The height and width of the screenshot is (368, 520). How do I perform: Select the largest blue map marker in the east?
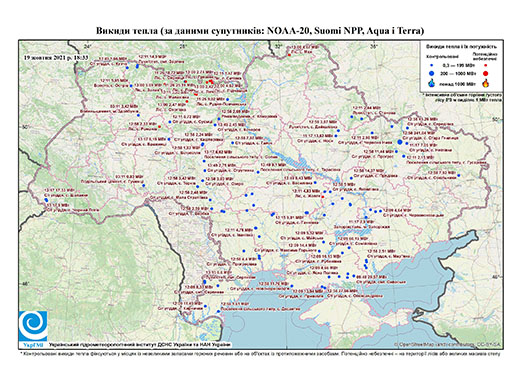(x=400, y=142)
